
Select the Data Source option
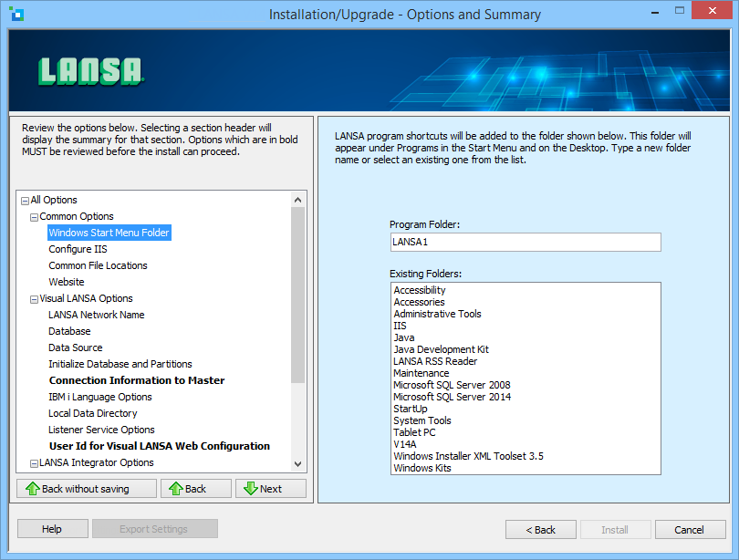[76, 347]
